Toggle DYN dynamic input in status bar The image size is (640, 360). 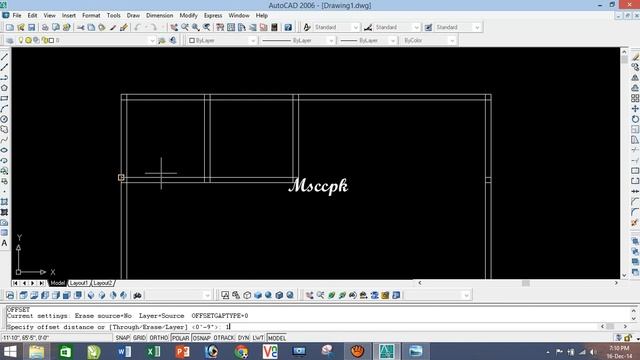tap(243, 338)
